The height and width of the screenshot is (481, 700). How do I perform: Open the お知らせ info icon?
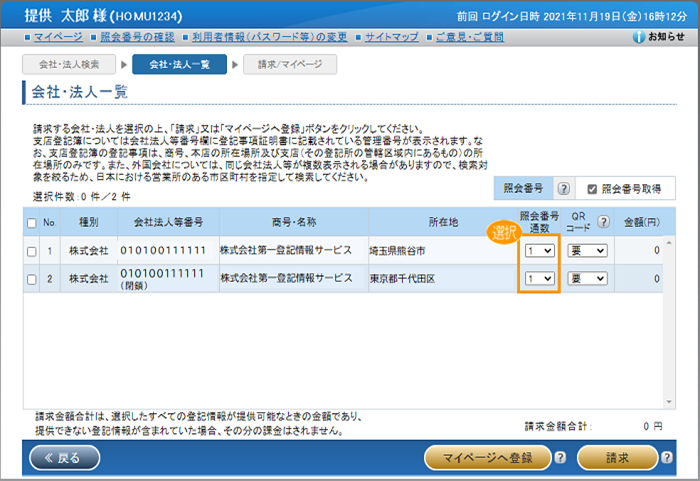(x=640, y=37)
